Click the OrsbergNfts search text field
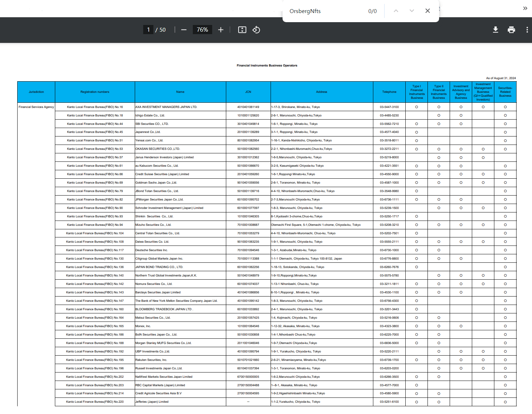The width and height of the screenshot is (532, 414). 325,11
